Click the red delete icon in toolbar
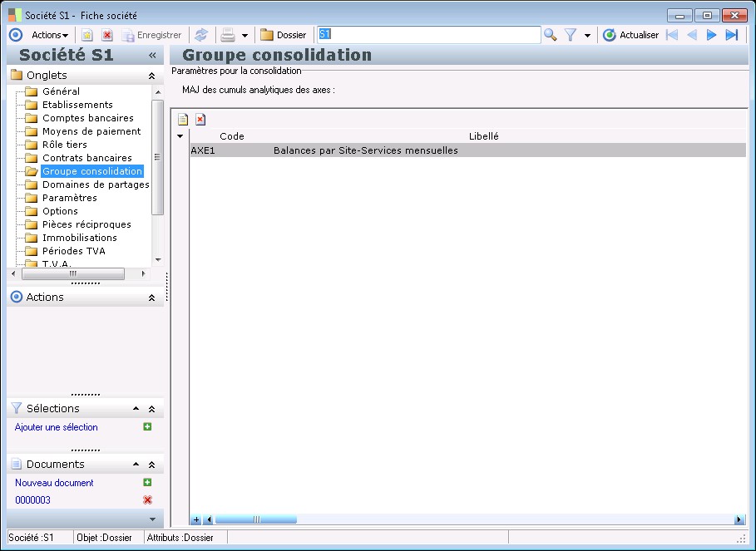This screenshot has height=551, width=756. (107, 35)
